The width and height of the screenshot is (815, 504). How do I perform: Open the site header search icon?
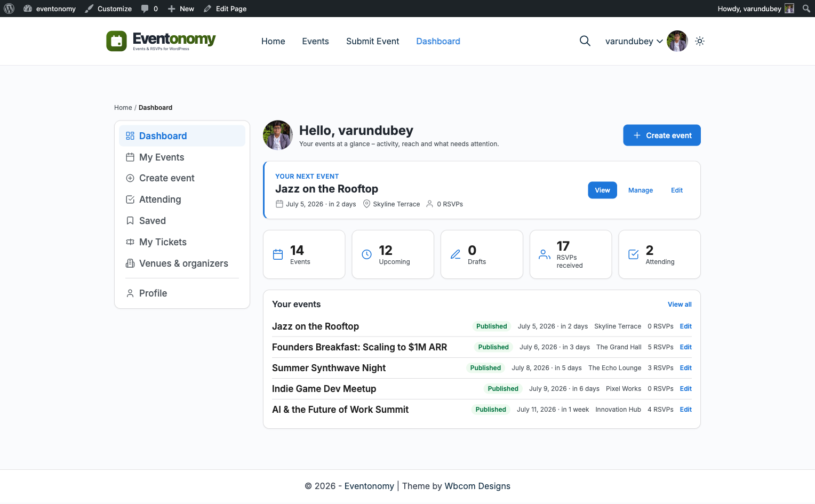585,41
